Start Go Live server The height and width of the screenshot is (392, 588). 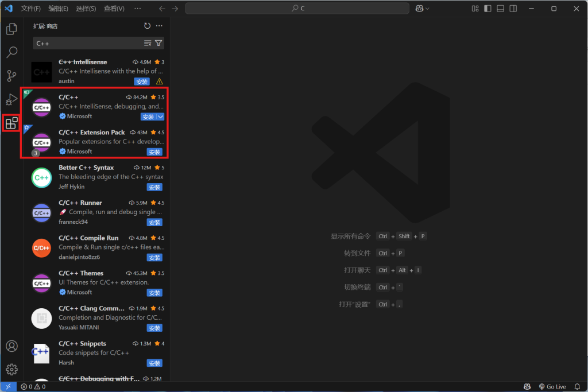[x=552, y=386]
